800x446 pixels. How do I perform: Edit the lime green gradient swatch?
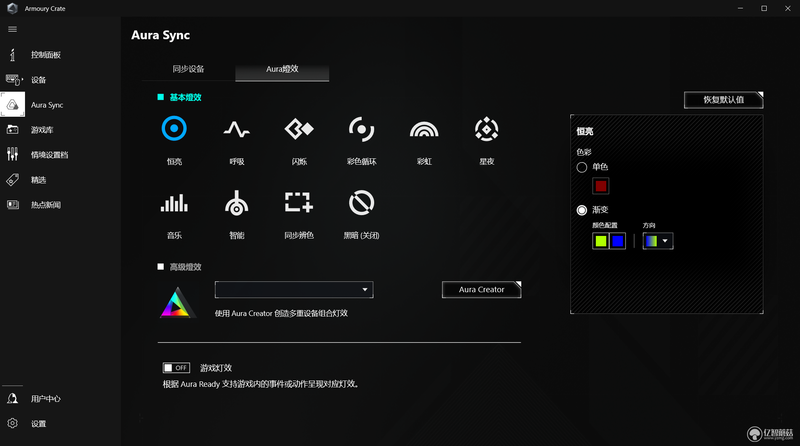click(601, 241)
